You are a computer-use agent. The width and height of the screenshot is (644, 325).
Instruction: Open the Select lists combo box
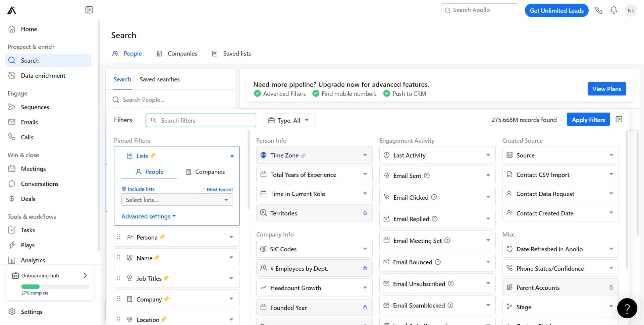pyautogui.click(x=177, y=200)
